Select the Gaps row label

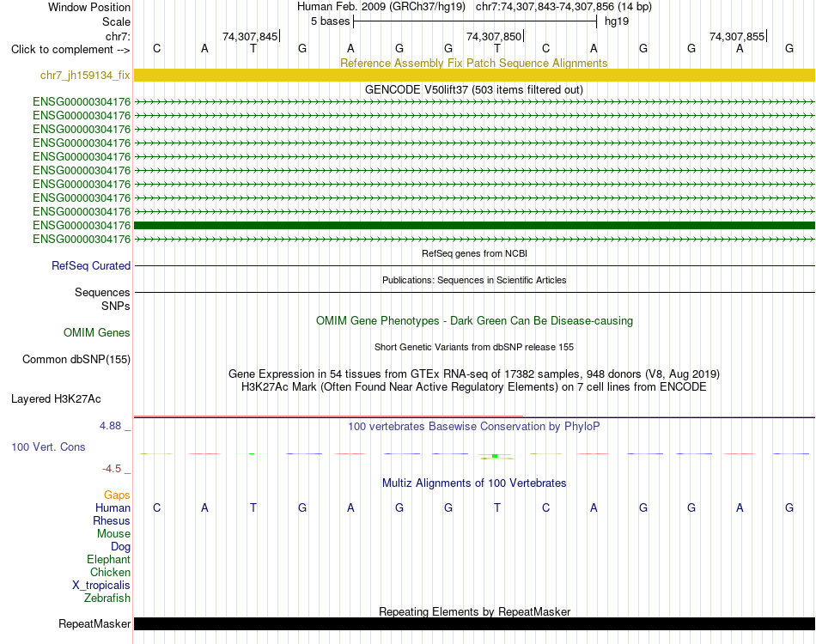tap(117, 495)
